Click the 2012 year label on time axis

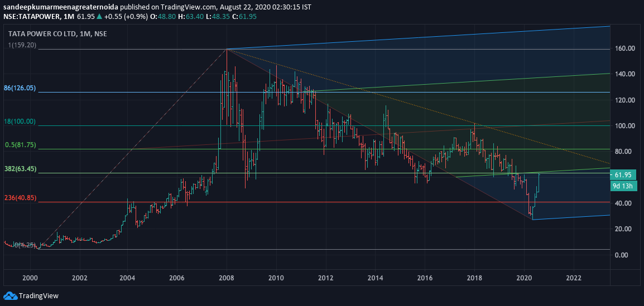tap(326, 278)
